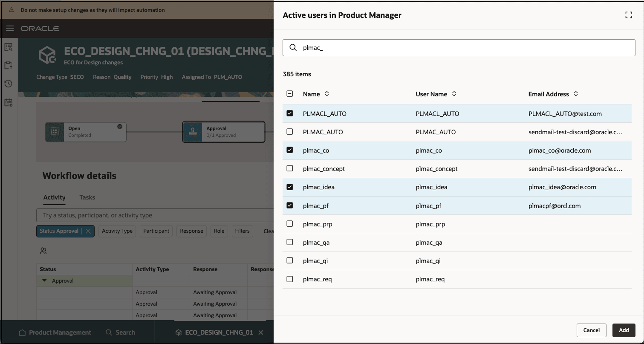The image size is (644, 344).
Task: Click the search magnifier in user search
Action: [293, 48]
